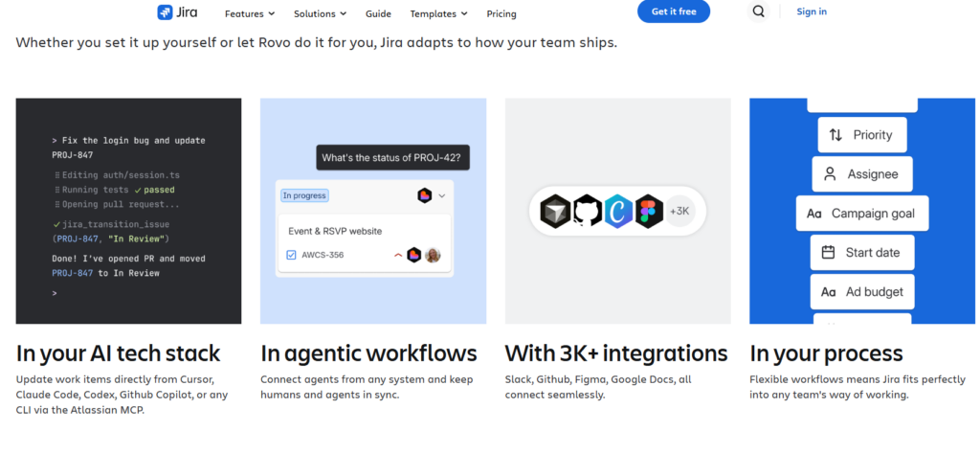The height and width of the screenshot is (454, 980).
Task: Expand the Features menu
Action: (x=250, y=13)
